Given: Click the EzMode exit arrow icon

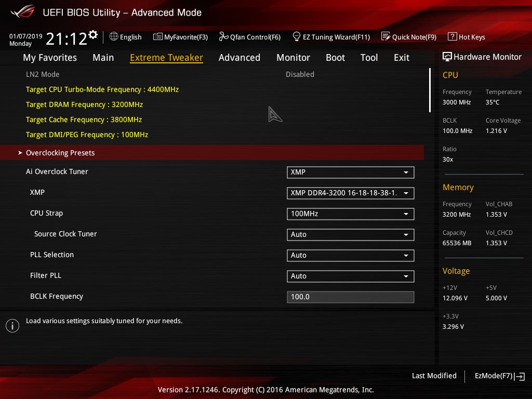Looking at the screenshot, I should (520, 376).
